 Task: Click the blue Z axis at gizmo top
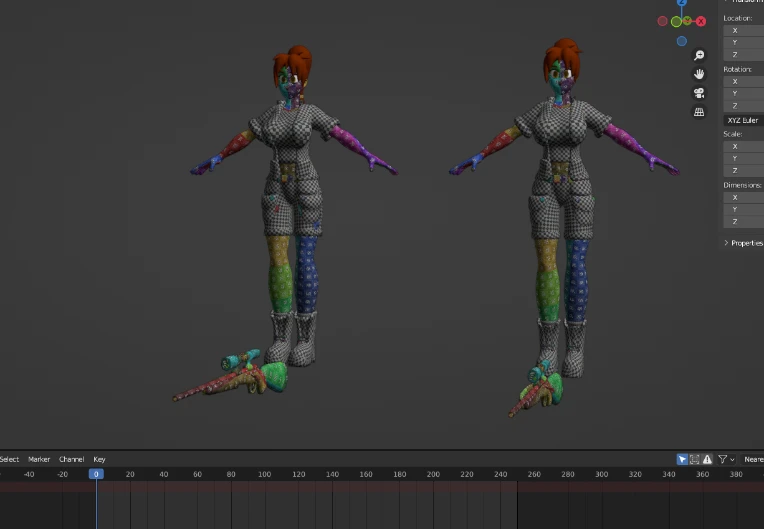pyautogui.click(x=682, y=2)
